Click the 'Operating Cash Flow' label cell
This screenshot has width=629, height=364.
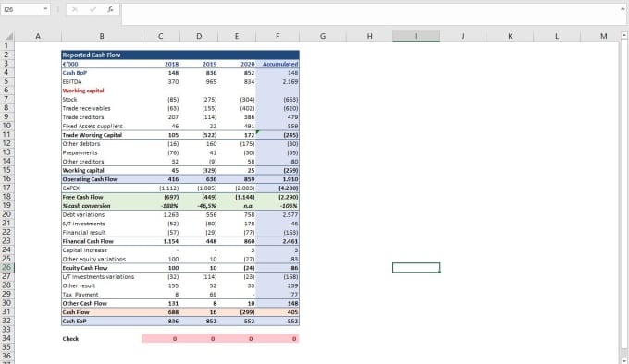coord(102,179)
